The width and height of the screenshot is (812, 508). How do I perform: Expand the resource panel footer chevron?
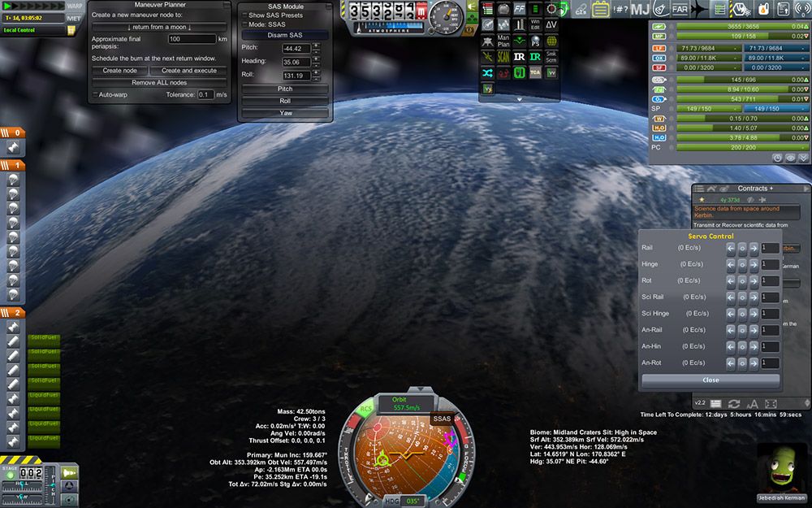(803, 158)
